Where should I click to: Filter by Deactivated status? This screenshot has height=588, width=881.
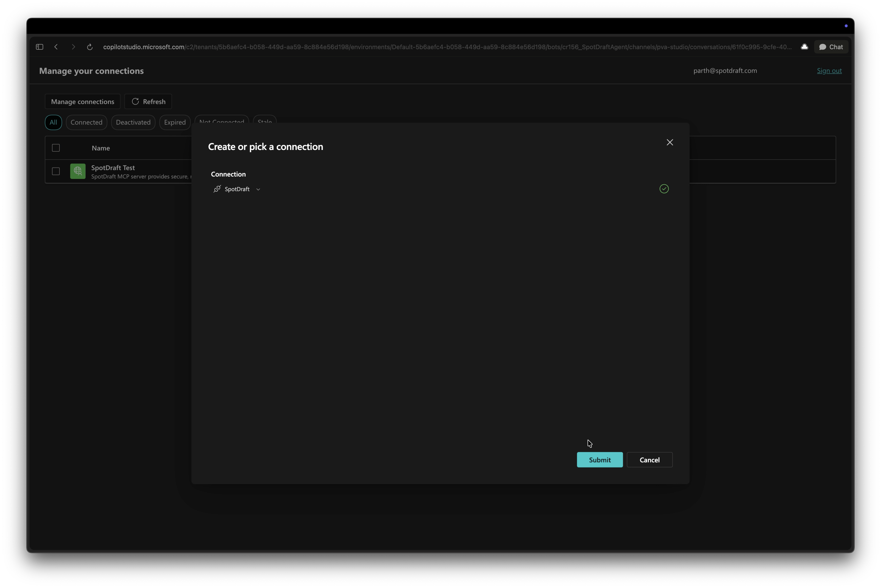[133, 122]
